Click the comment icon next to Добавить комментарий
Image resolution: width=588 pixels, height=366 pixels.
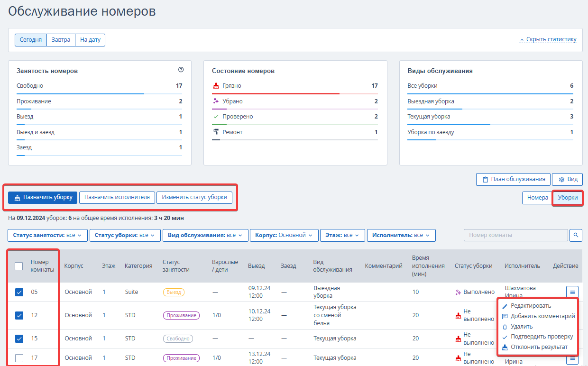505,316
